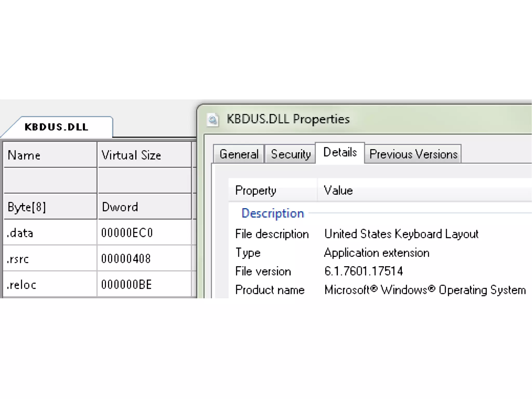
Task: Click the 000000BE virtual size value
Action: point(127,285)
